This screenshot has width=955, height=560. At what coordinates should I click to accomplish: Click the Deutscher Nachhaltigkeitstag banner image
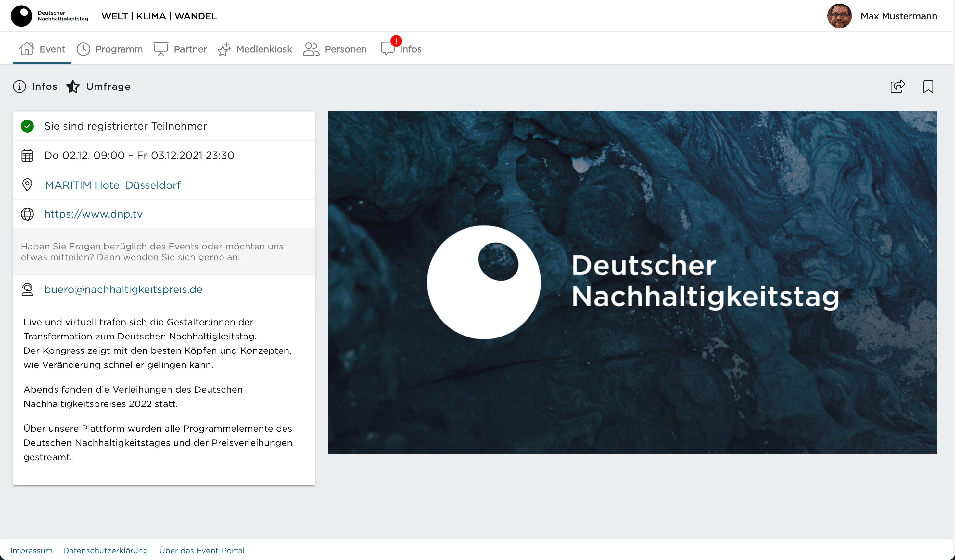click(632, 282)
